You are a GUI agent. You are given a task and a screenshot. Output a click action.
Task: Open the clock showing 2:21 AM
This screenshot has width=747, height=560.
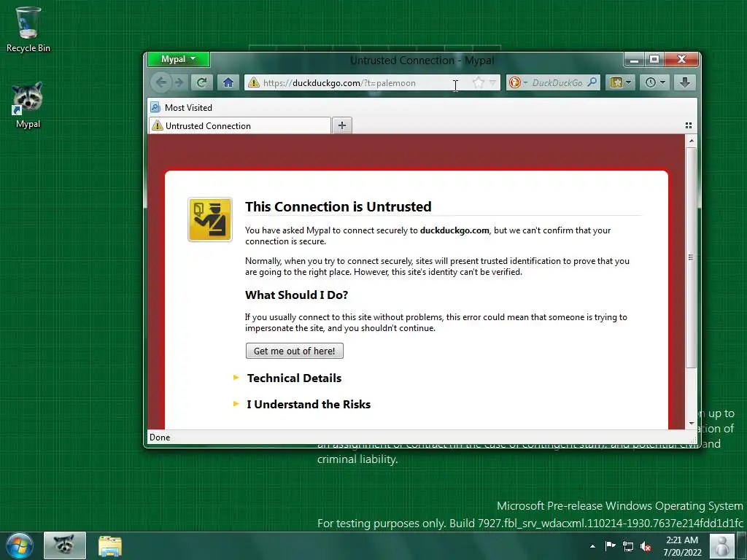coord(682,546)
